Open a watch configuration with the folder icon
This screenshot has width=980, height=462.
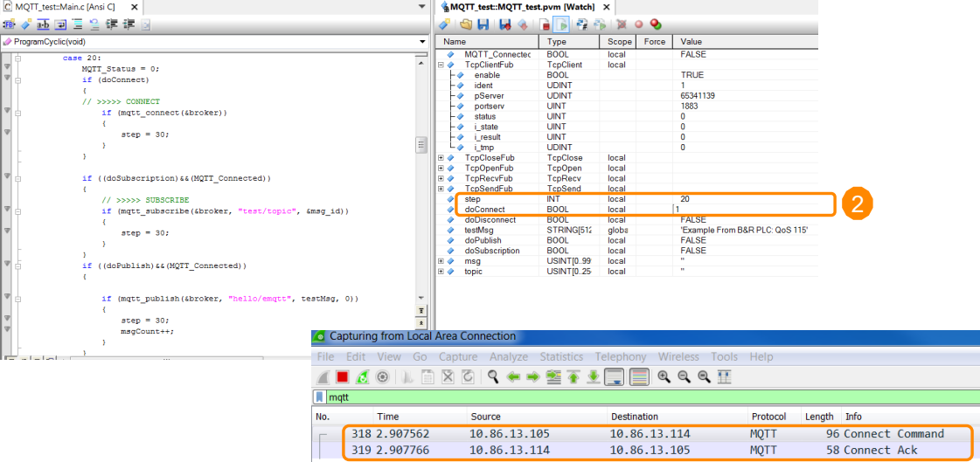tap(467, 24)
